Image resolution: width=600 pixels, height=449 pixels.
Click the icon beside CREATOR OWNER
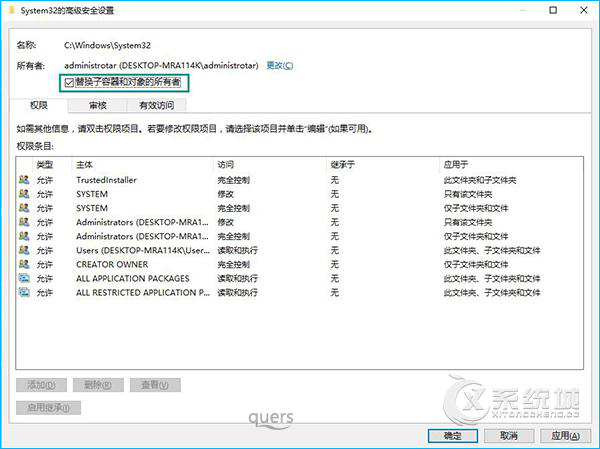[24, 264]
